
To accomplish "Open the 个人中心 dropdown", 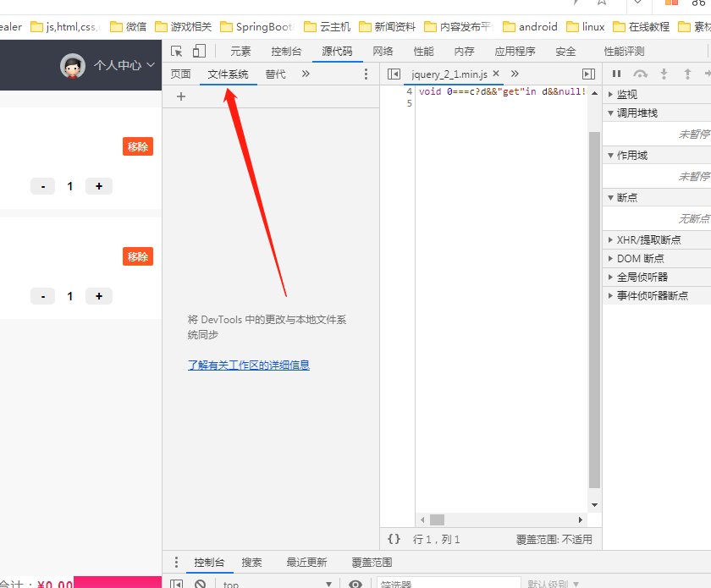I will click(124, 65).
